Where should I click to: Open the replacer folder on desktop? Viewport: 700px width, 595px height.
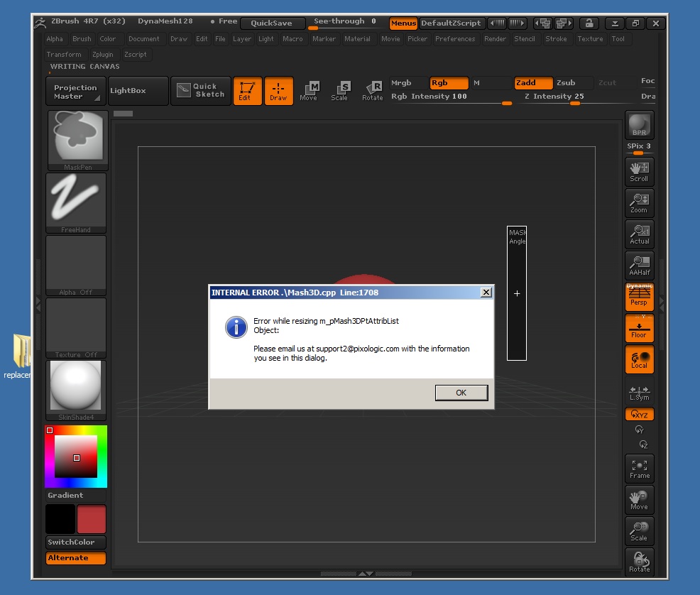(x=18, y=357)
